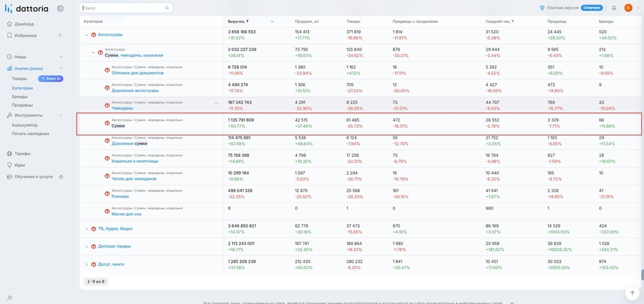Go to Дашборд in the sidebar
Screen dimensions: 644x304
pyautogui.click(x=24, y=24)
